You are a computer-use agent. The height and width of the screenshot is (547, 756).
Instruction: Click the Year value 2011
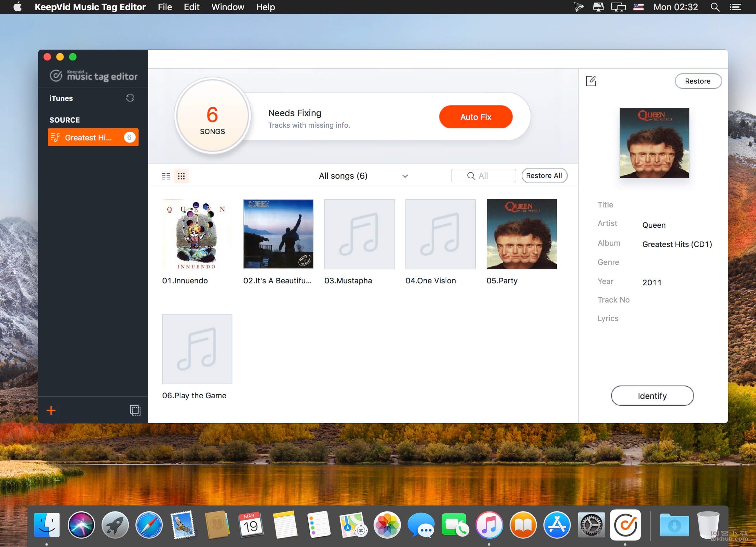coord(652,282)
